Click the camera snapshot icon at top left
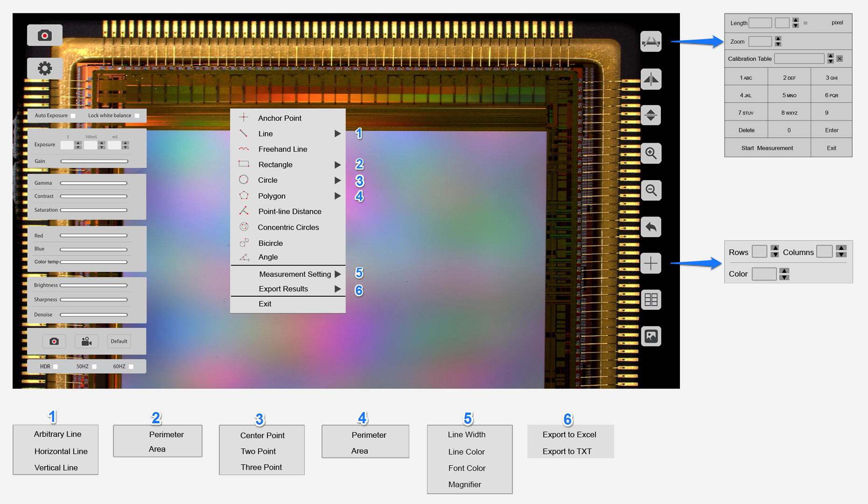This screenshot has height=504, width=868. pyautogui.click(x=45, y=35)
